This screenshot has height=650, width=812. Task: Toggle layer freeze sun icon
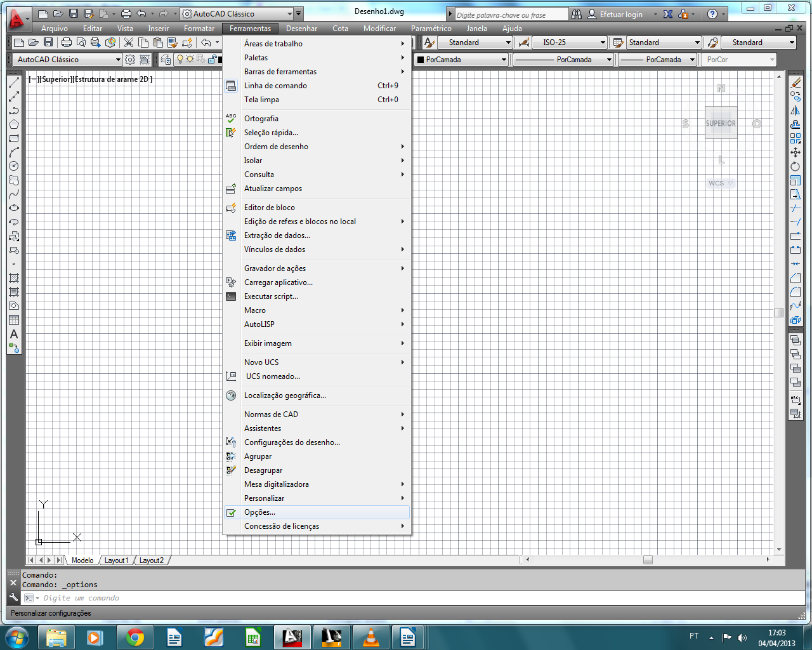(190, 59)
